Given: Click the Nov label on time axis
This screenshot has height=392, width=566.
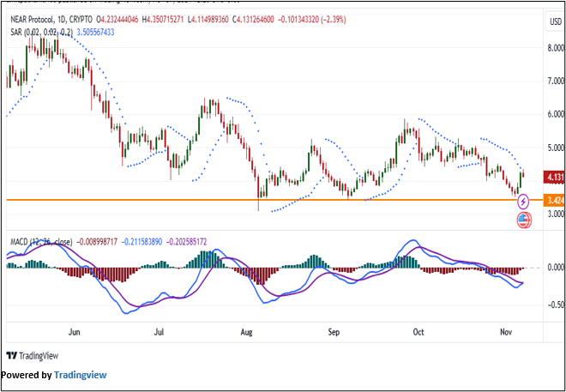Looking at the screenshot, I should coord(505,332).
